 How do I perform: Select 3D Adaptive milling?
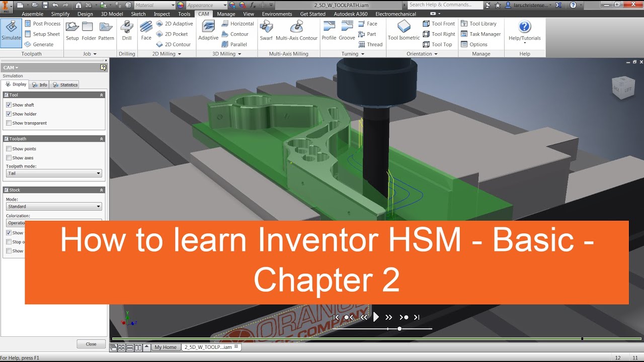pos(208,31)
